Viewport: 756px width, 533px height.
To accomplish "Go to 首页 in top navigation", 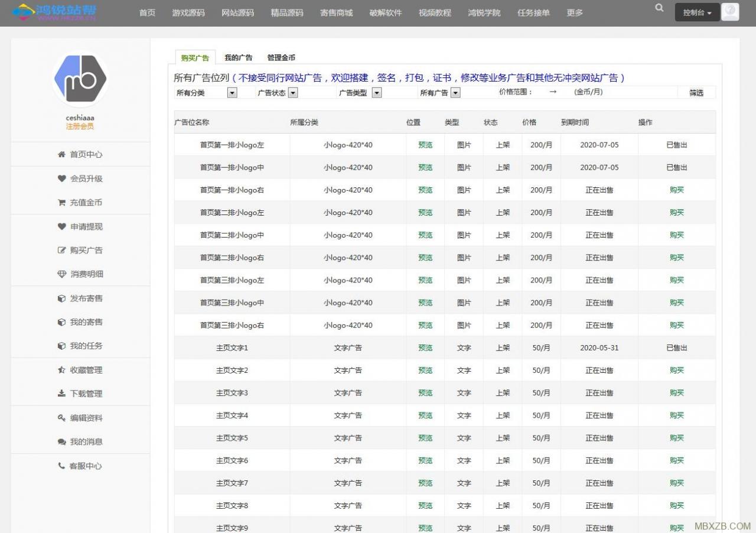I will tap(147, 12).
